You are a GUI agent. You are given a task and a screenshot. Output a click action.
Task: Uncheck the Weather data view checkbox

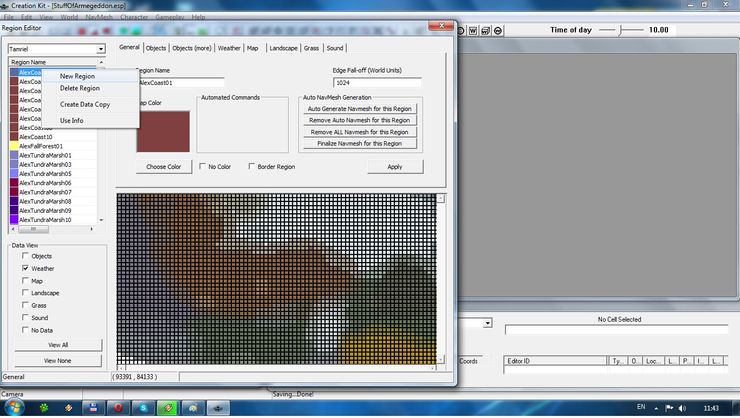(x=26, y=269)
